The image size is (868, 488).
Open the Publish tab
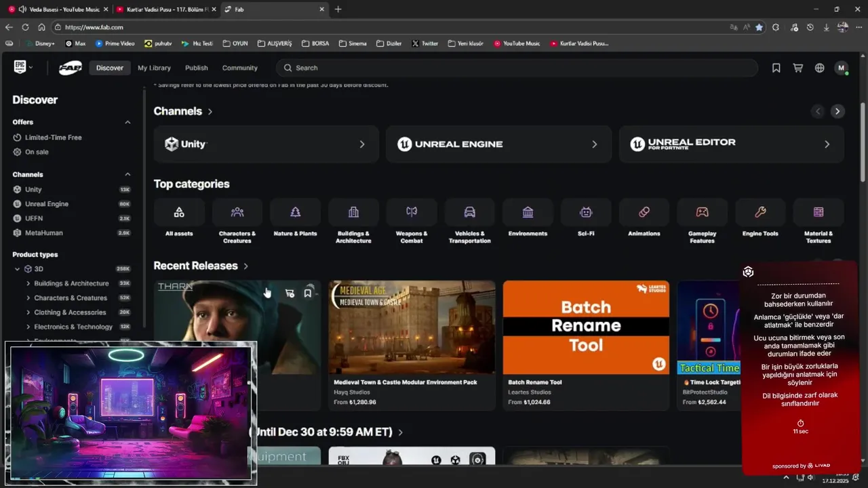pos(197,68)
